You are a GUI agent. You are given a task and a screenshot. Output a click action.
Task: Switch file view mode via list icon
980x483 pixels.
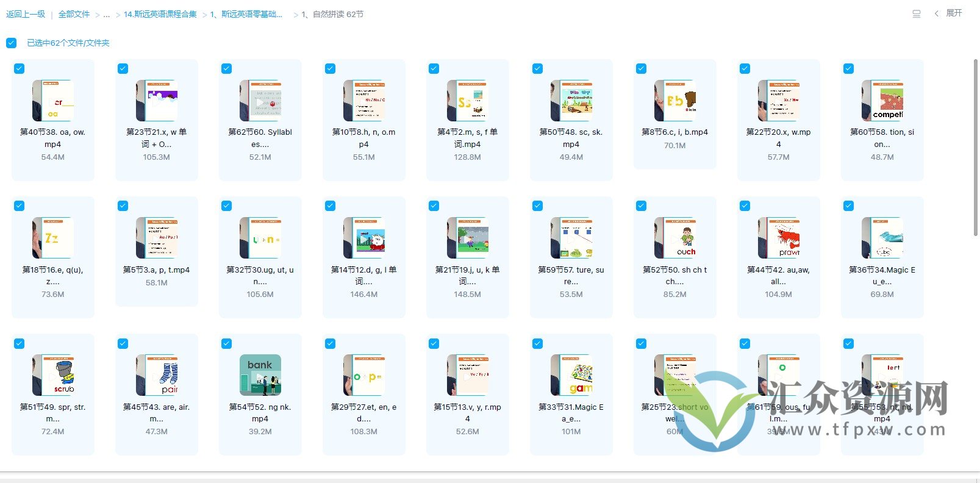coord(916,13)
